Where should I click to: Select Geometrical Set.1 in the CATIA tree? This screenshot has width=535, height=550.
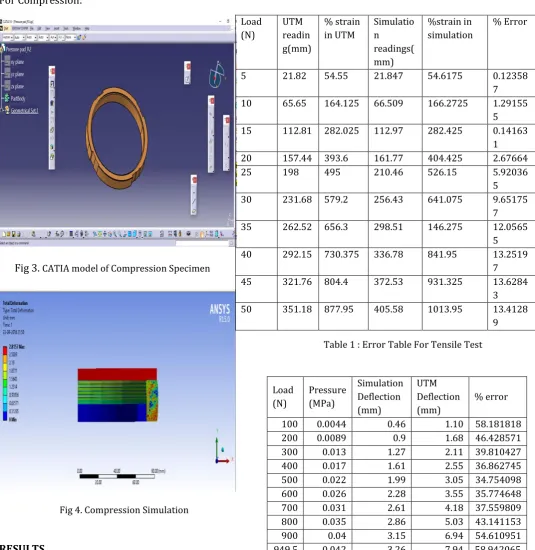[24, 111]
